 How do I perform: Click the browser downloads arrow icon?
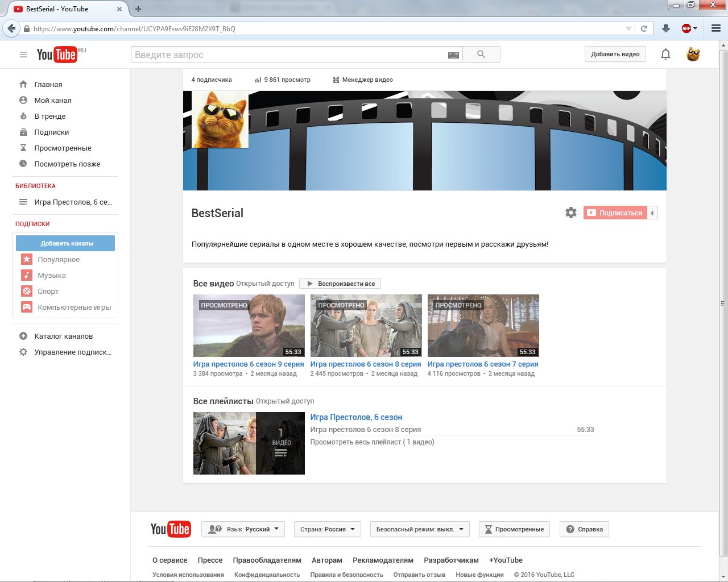666,28
